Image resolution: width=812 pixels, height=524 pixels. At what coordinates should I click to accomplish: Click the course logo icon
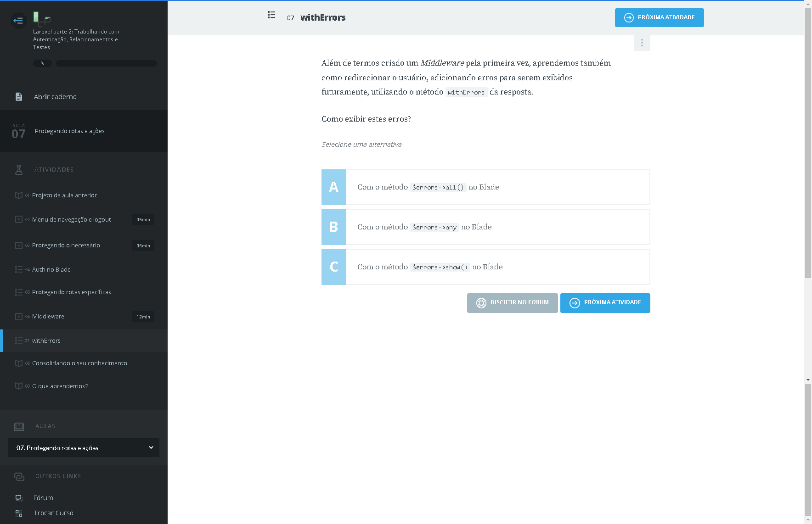41,18
